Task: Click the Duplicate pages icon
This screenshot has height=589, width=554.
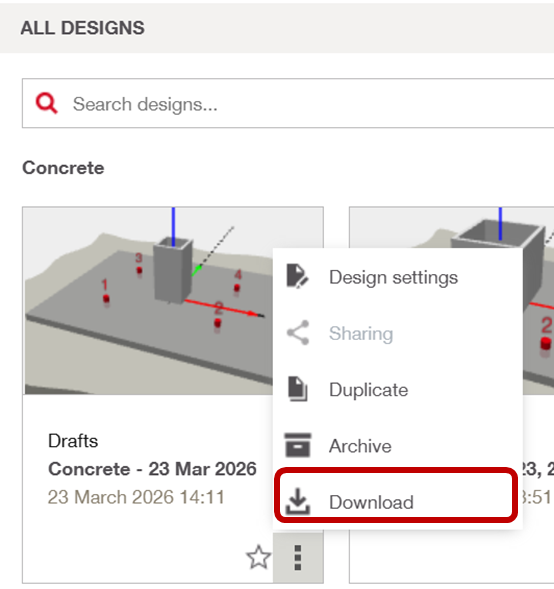Action: pos(297,389)
